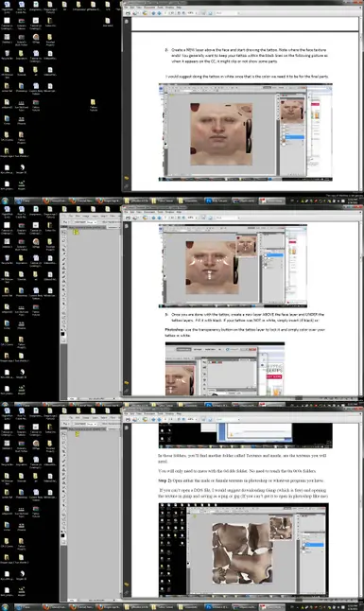The height and width of the screenshot is (611, 364).
Task: Open Image menu in middle screenshot's Photoshop
Action: click(x=85, y=216)
